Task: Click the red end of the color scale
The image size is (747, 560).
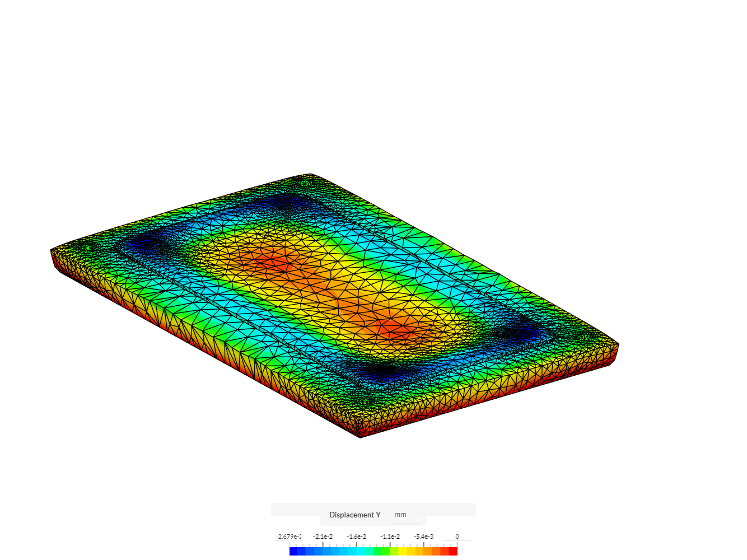Action: point(452,551)
